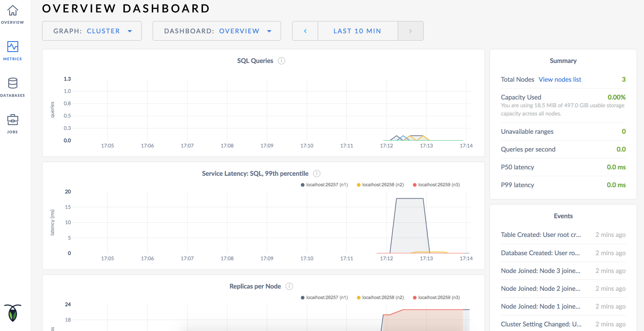Click the Replicas per Node info icon
This screenshot has width=644, height=331.
289,286
